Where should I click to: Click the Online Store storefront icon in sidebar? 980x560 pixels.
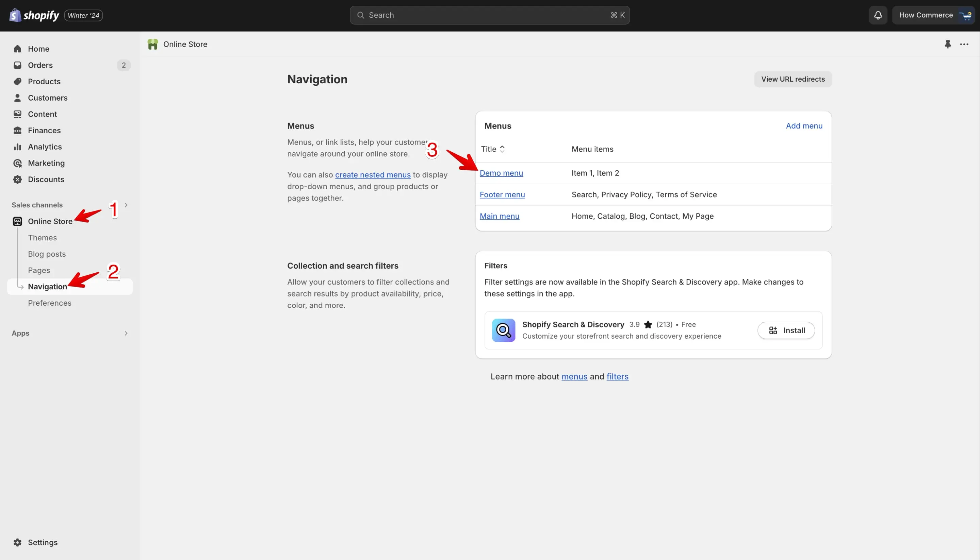point(17,221)
